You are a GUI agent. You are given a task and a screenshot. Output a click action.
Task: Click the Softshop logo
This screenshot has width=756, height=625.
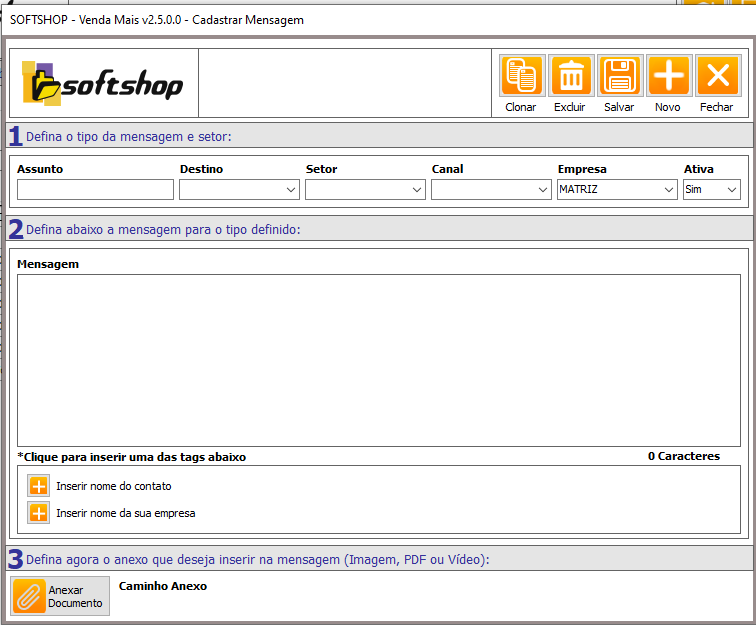(x=103, y=84)
